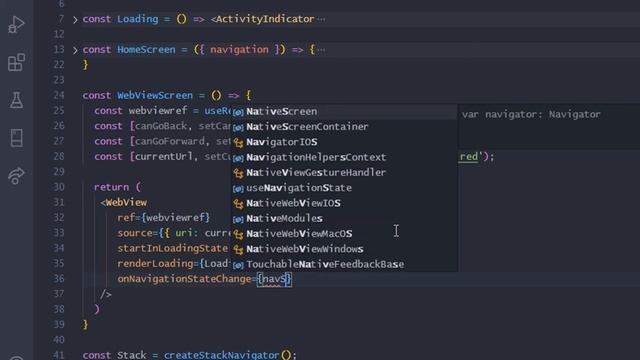Select the NativeViewGestureHandler suggestion
The height and width of the screenshot is (360, 640).
(344, 173)
